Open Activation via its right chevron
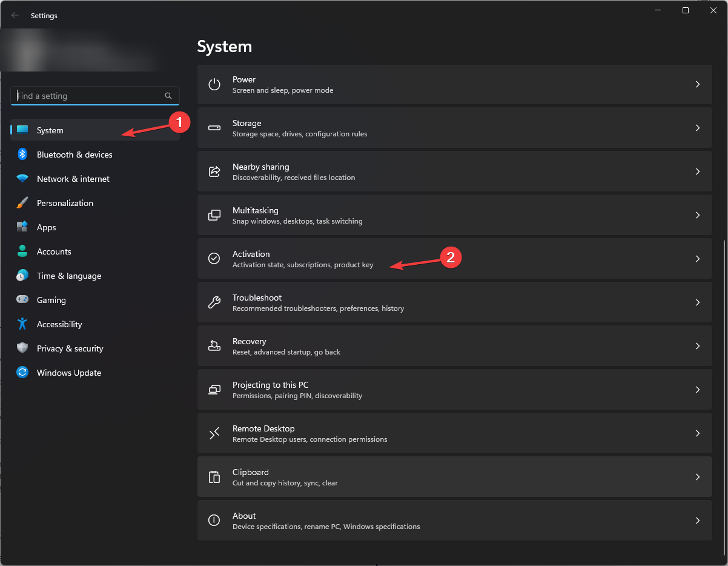This screenshot has height=566, width=728. [x=698, y=259]
